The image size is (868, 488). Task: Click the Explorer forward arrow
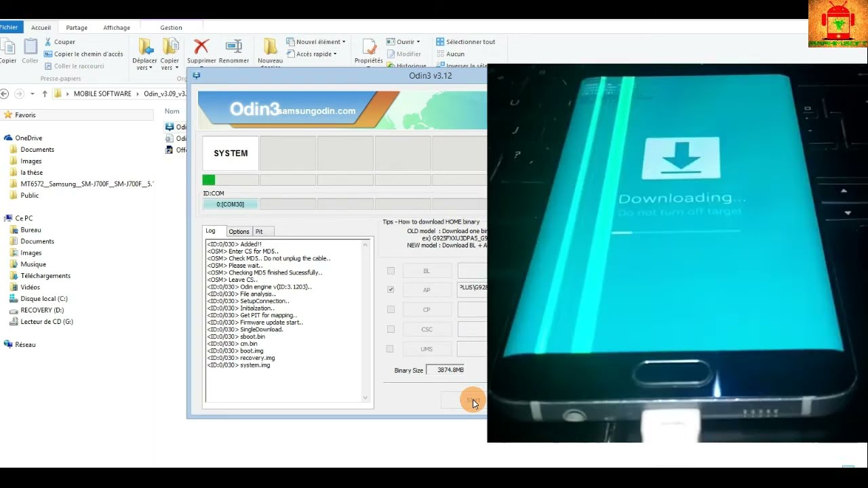point(19,94)
